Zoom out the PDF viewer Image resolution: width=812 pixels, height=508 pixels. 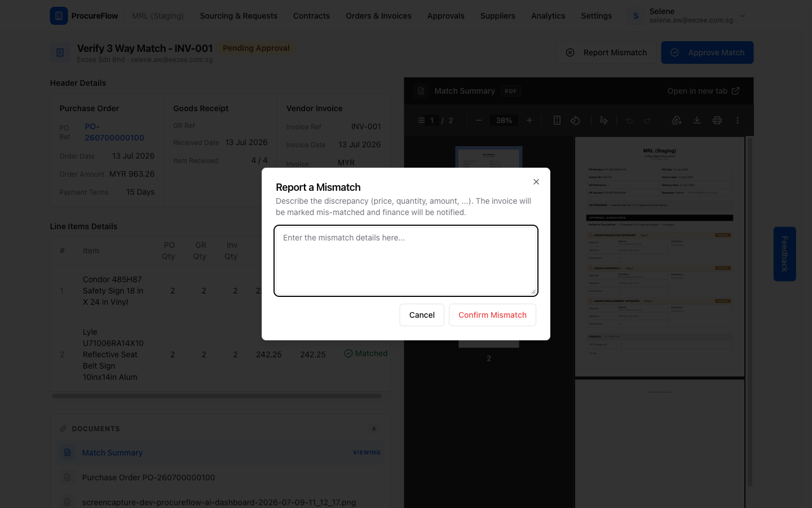(479, 120)
